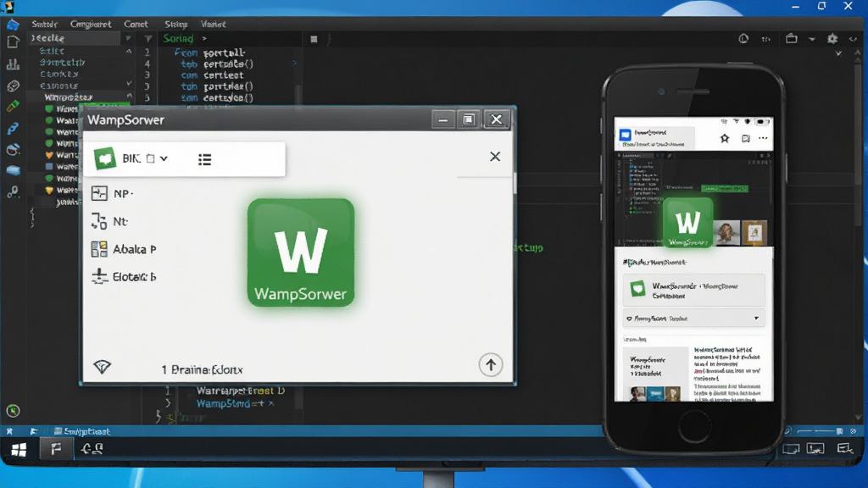The width and height of the screenshot is (868, 488).
Task: Tap the green W app icon on phone
Action: tap(688, 223)
